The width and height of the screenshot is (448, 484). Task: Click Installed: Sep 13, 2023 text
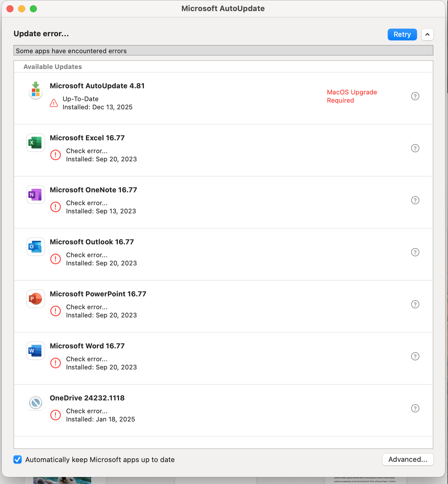click(101, 211)
